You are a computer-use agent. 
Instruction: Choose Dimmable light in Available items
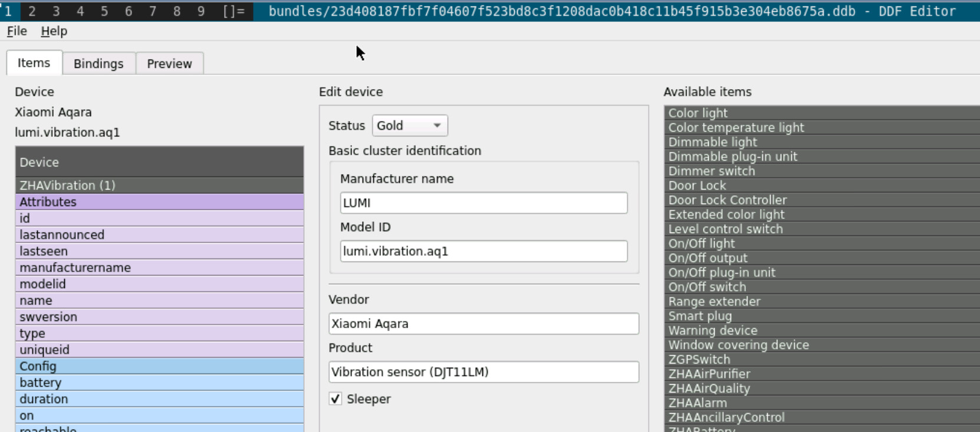coord(822,142)
